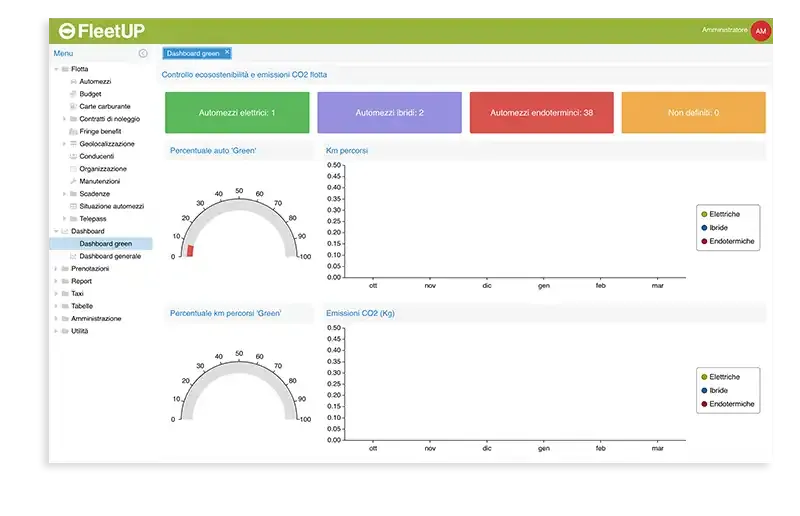Click the Scadenze folder icon
The width and height of the screenshot is (800, 516).
[x=73, y=194]
